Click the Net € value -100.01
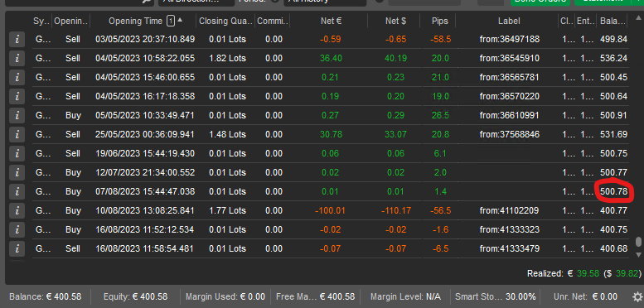Image resolution: width=644 pixels, height=308 pixels. pyautogui.click(x=330, y=211)
